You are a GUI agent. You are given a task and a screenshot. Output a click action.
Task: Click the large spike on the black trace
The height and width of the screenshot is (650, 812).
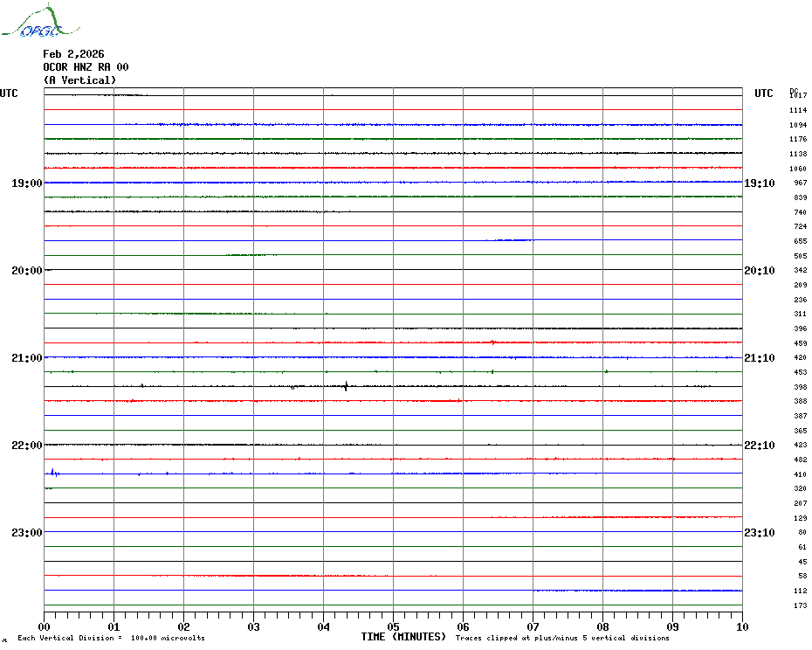347,385
